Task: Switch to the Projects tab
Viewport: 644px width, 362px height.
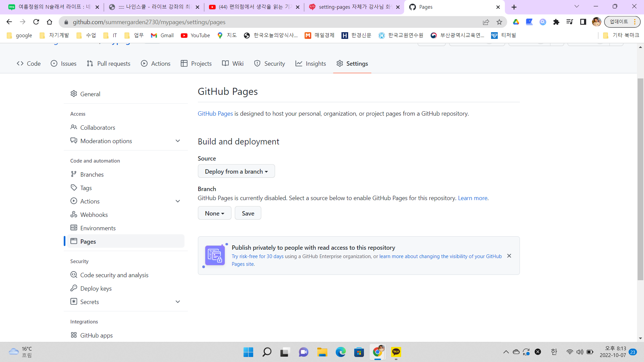Action: click(x=196, y=64)
